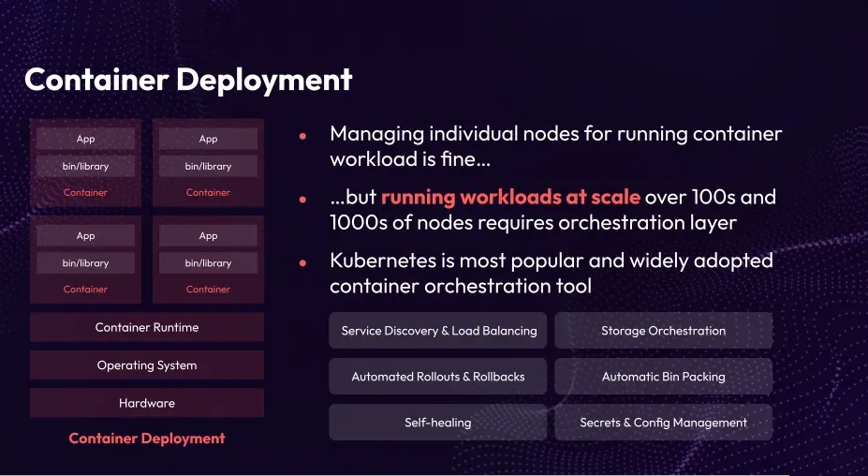Click the highlighted running workloads at scale text
The image size is (868, 476).
point(510,197)
